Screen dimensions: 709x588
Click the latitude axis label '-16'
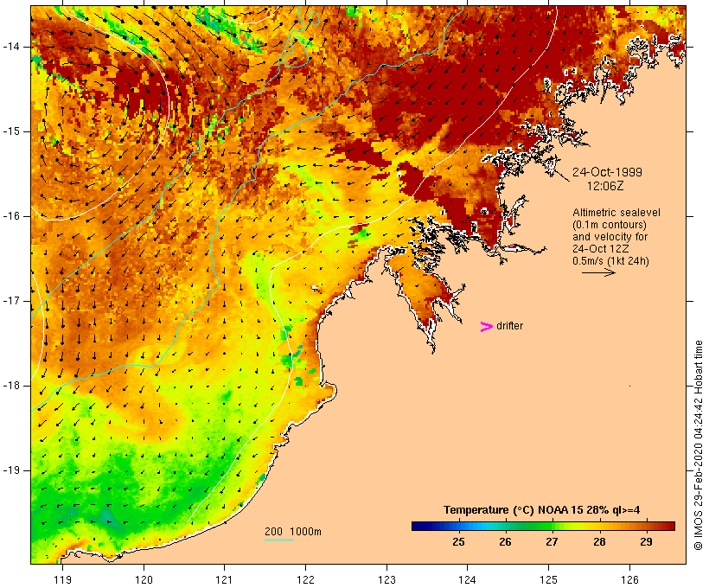click(11, 216)
